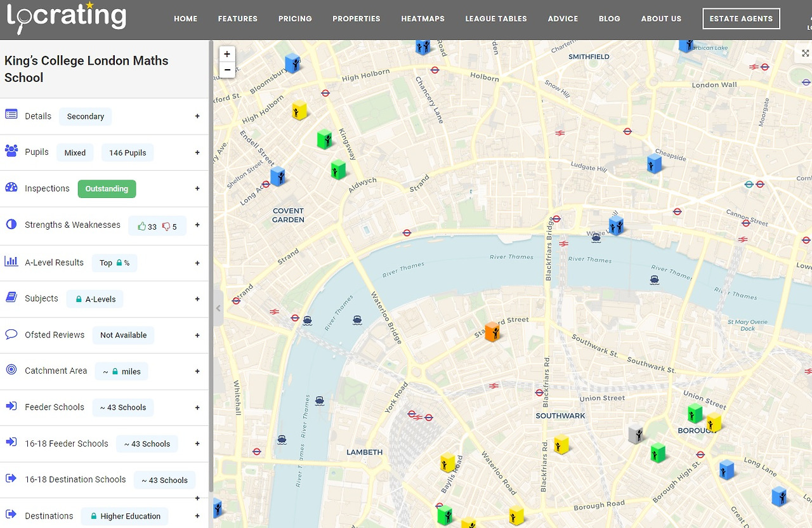Go to the Advice page

[x=563, y=18]
